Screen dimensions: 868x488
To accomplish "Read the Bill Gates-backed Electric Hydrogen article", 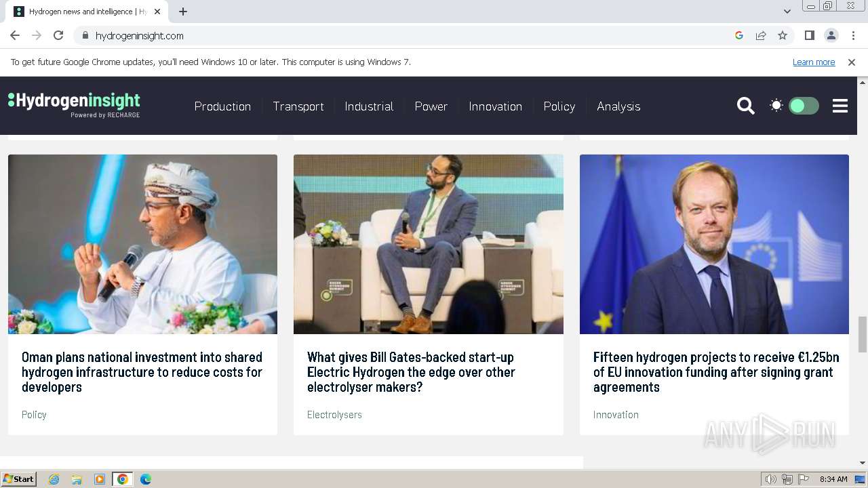I will (411, 372).
